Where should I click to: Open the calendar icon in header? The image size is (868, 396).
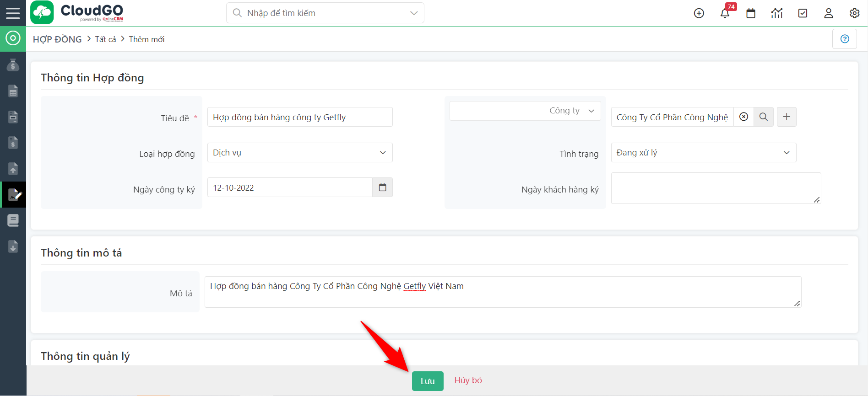tap(751, 13)
